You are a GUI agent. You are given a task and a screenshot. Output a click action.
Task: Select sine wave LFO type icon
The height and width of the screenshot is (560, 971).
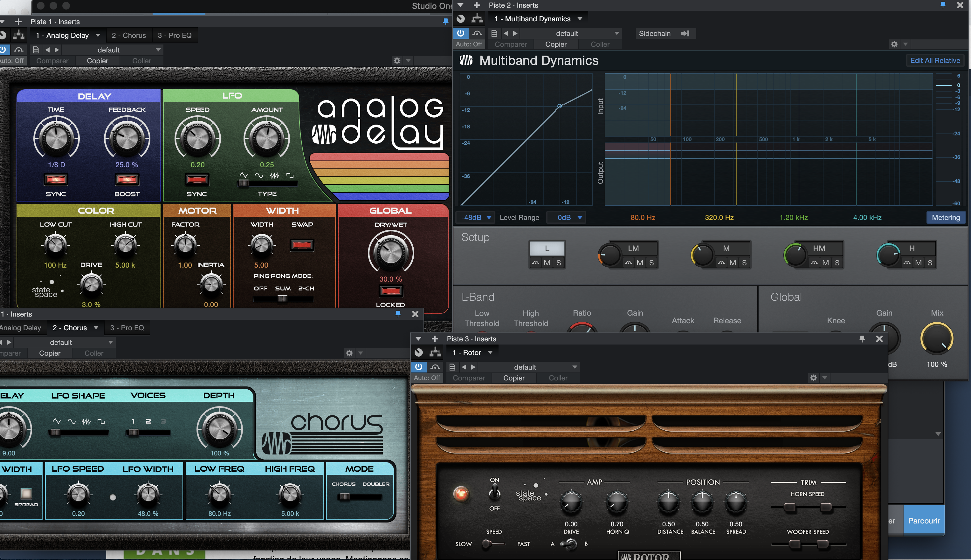[259, 175]
